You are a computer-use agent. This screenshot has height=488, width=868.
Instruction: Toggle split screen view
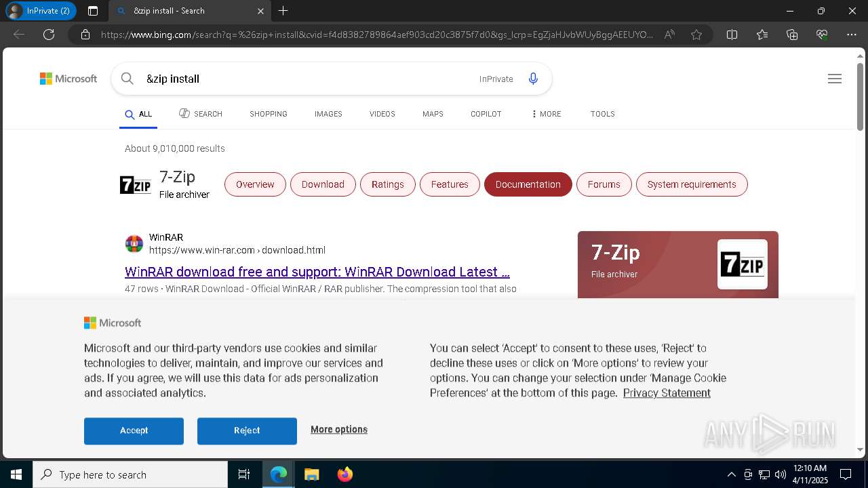coord(732,35)
